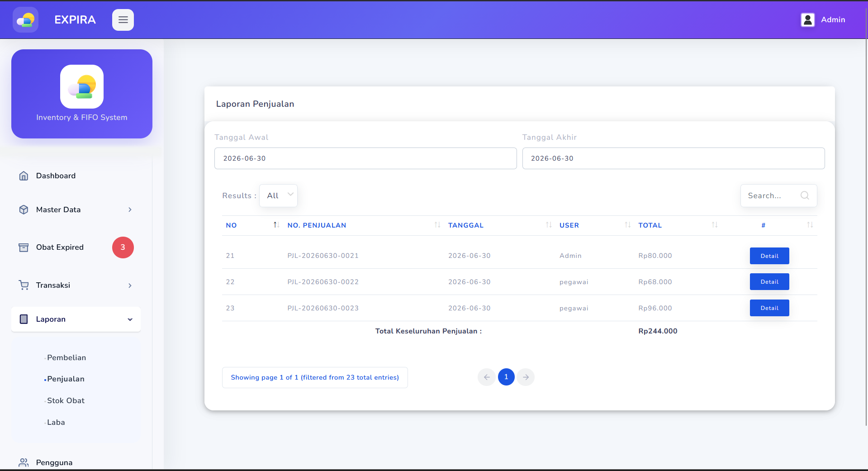Click the Master Data box icon
868x471 pixels.
coord(24,209)
